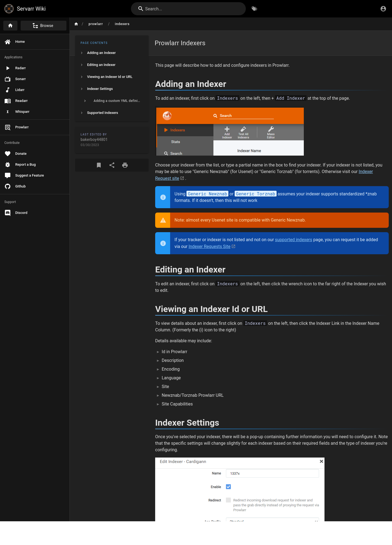
Task: Open Radarr from Applications menu
Action: (35, 68)
